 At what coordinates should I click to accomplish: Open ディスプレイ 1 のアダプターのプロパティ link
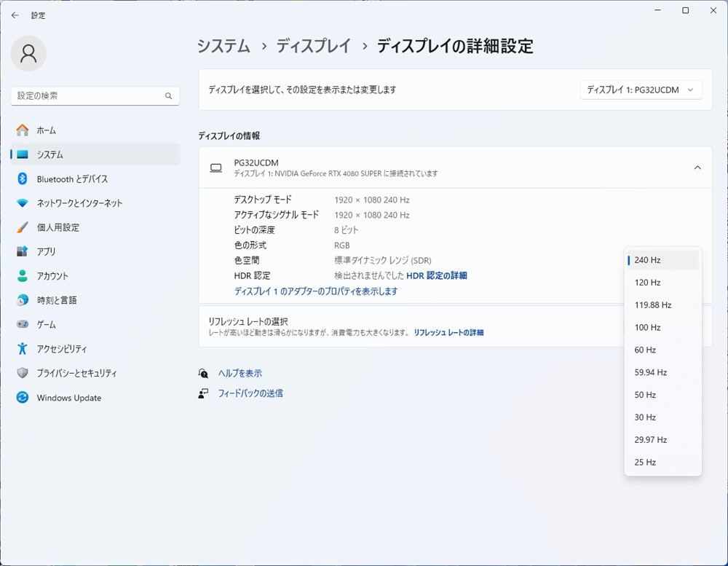click(316, 291)
